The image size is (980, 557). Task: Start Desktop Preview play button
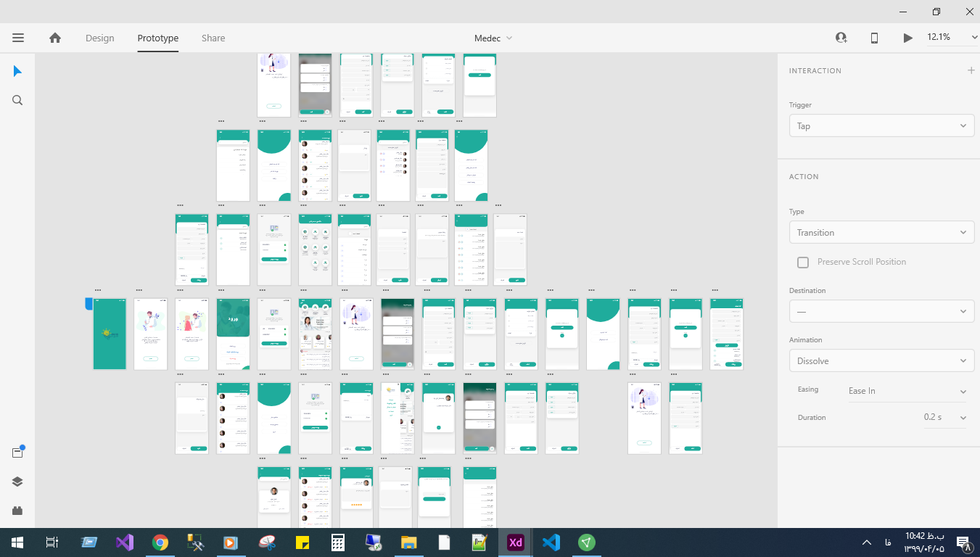click(x=907, y=38)
